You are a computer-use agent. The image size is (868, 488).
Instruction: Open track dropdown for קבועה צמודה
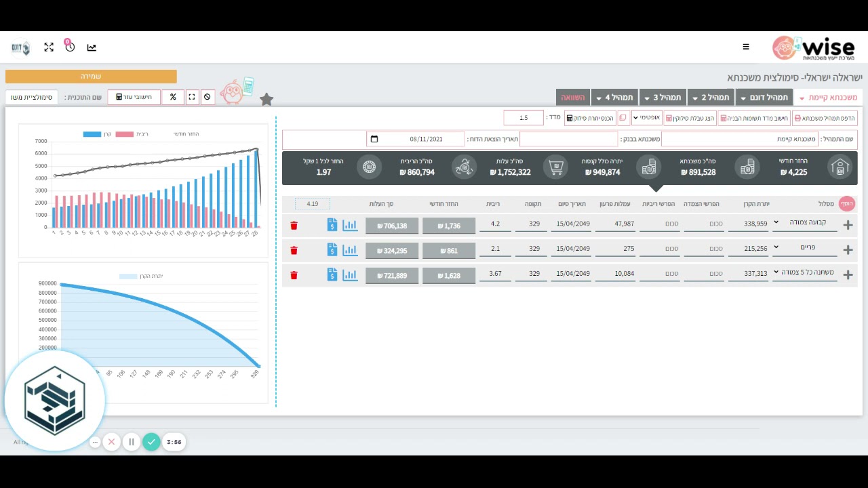click(805, 222)
